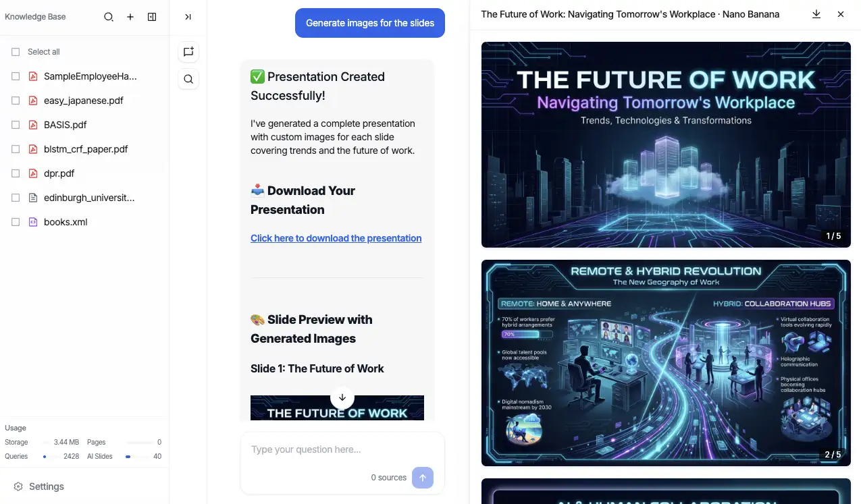
Task: Send the message with the arrow button
Action: coord(423,478)
